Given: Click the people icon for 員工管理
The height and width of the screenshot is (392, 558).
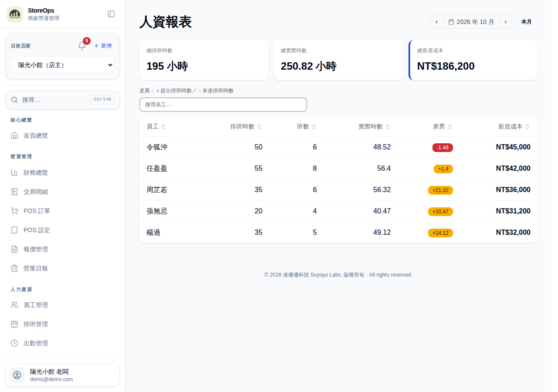Looking at the screenshot, I should pos(14,305).
